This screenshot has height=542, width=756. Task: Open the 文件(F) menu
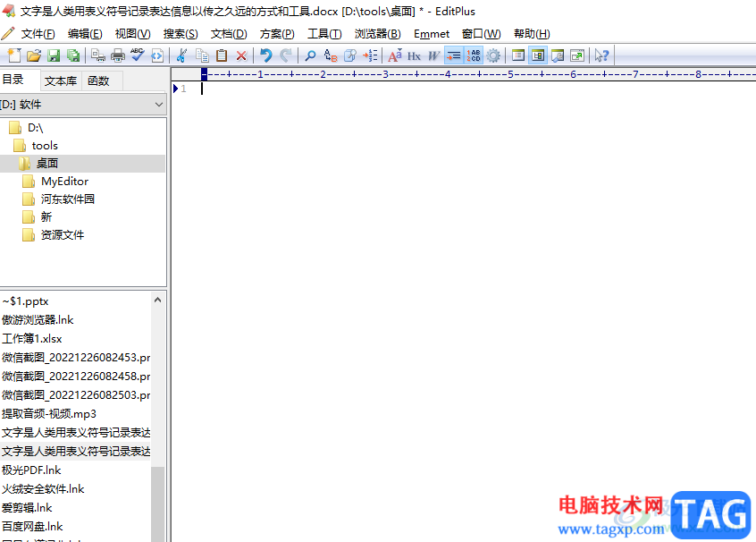[x=38, y=34]
